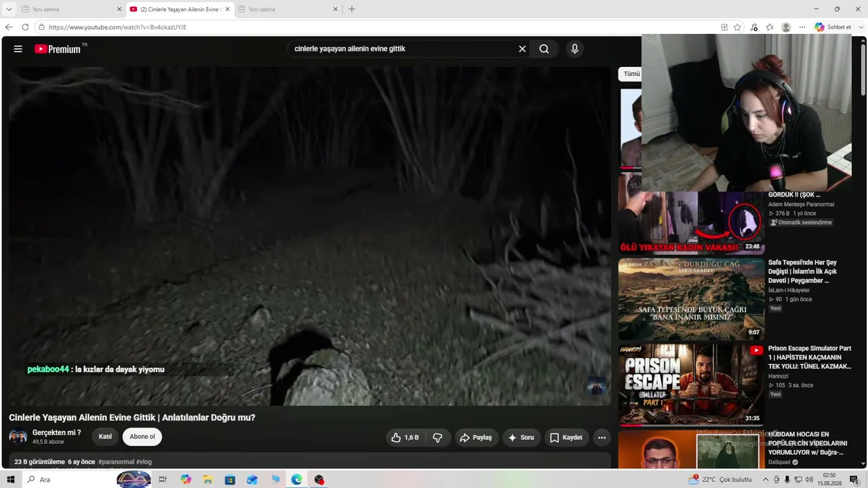Join the channel with the Katıl button

pos(105,436)
